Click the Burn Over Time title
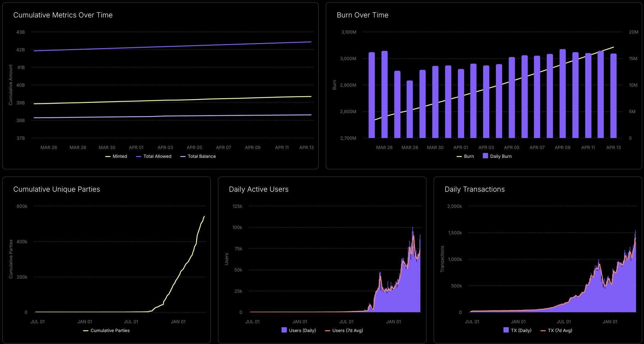Image resolution: width=644 pixels, height=344 pixels. coord(362,15)
